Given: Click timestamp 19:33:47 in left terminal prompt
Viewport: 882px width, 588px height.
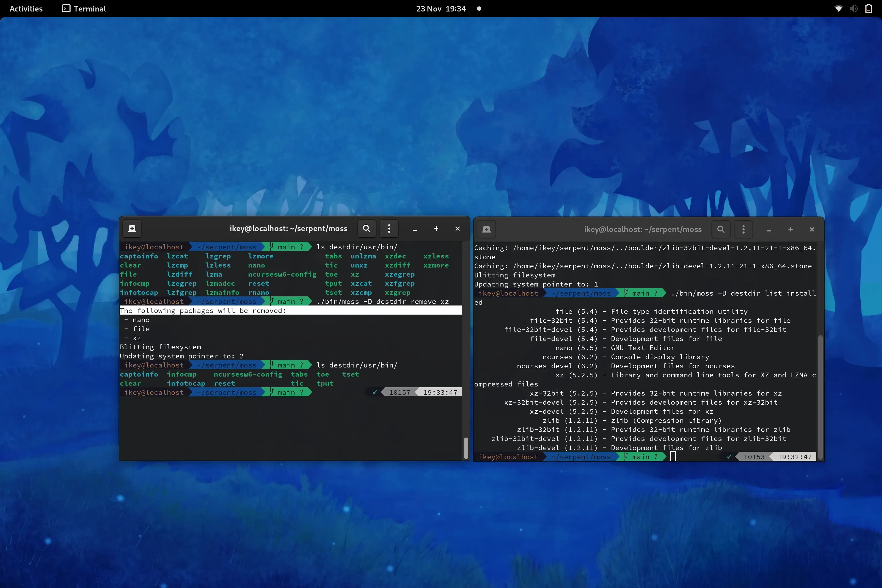Looking at the screenshot, I should [x=440, y=392].
